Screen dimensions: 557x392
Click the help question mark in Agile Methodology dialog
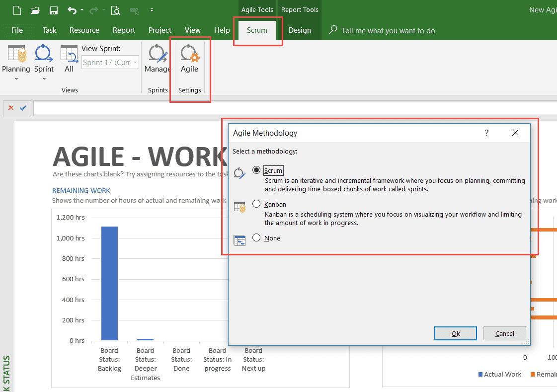486,133
